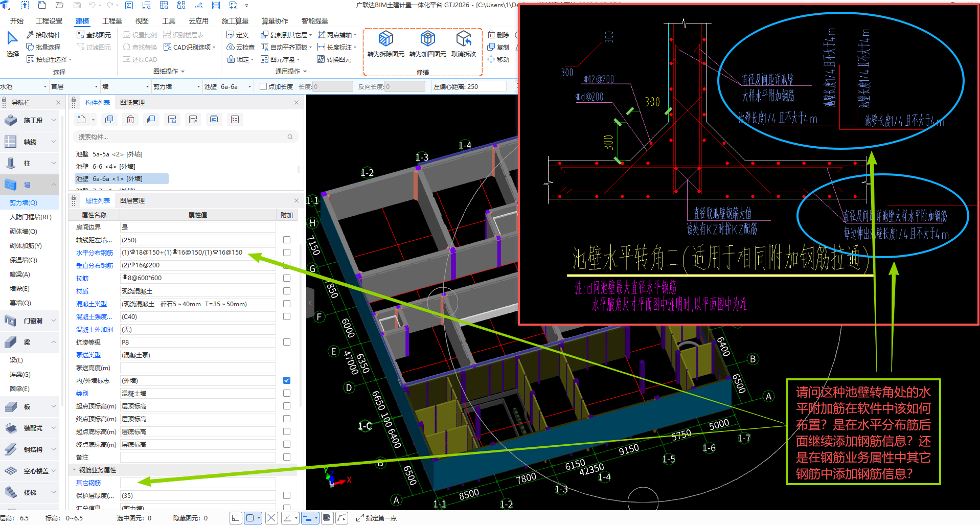Click the 其它钢筋 value cell
The height and width of the screenshot is (525, 980).
coord(198,483)
